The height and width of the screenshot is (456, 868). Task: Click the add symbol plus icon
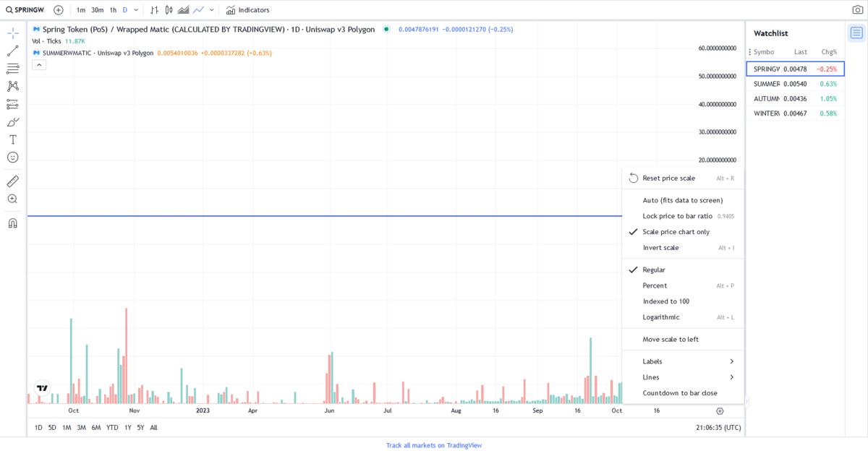[x=59, y=10]
